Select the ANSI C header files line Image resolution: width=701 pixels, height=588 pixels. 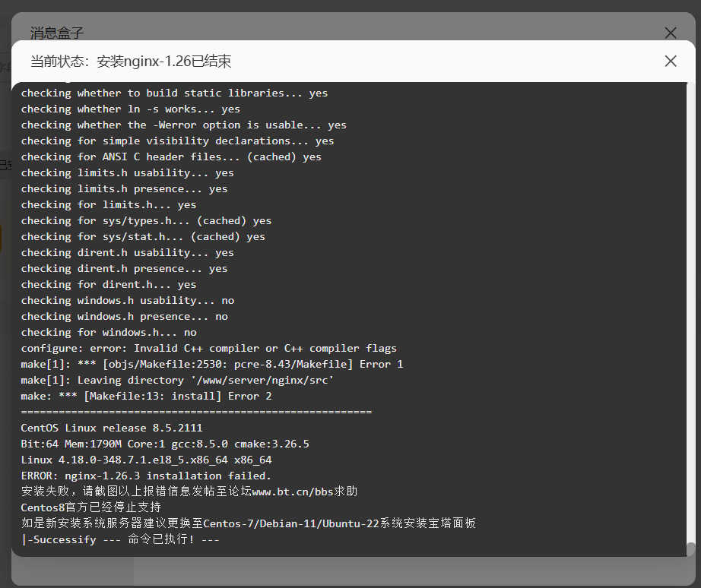[x=171, y=156]
